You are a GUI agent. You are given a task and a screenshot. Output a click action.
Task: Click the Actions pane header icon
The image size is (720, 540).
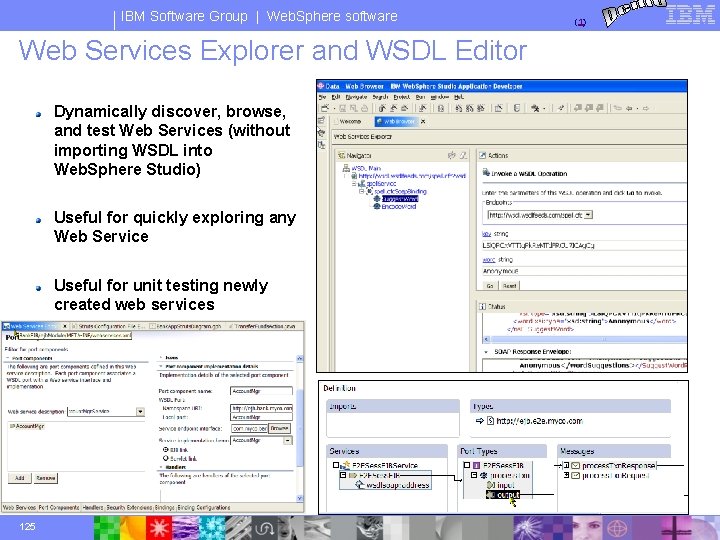click(x=482, y=155)
